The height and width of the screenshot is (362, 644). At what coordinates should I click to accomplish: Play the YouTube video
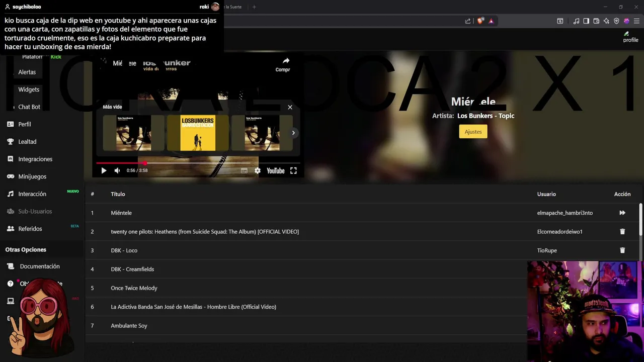point(104,170)
